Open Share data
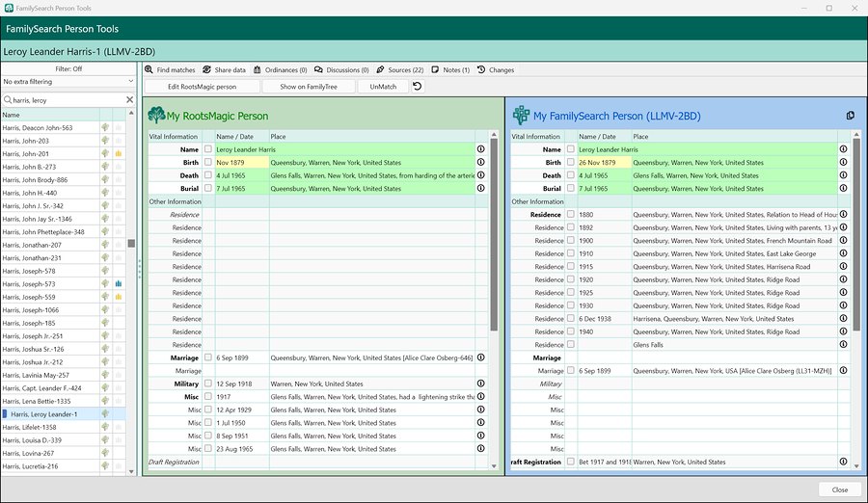 coord(224,69)
